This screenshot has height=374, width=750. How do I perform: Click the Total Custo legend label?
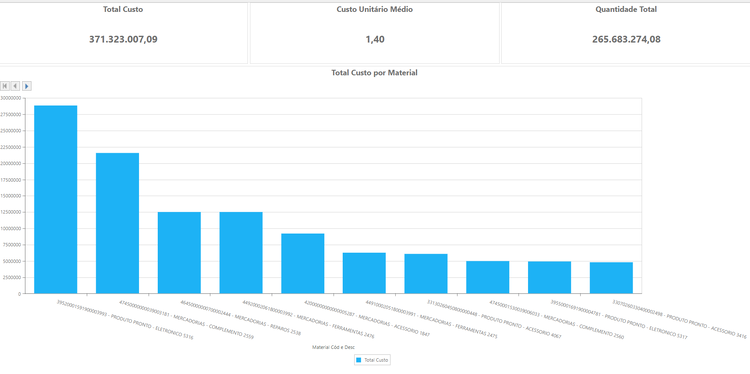point(376,360)
